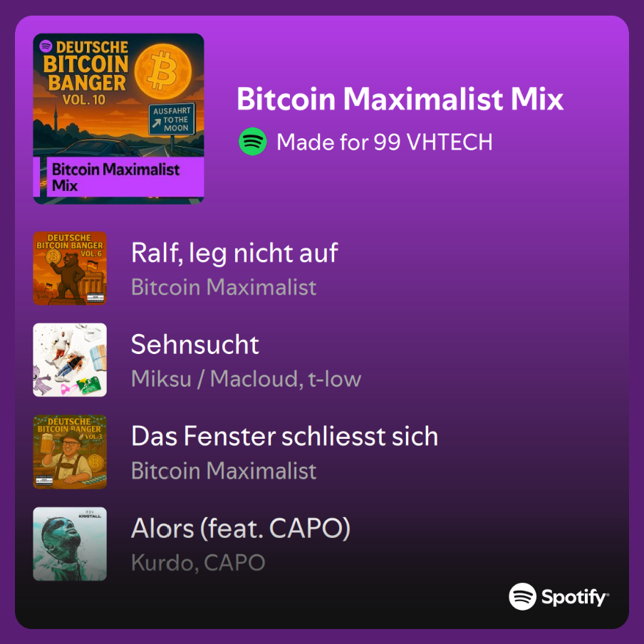Click artist Bitcoin Maximalist under Ralf track
644x644 pixels.
(224, 287)
